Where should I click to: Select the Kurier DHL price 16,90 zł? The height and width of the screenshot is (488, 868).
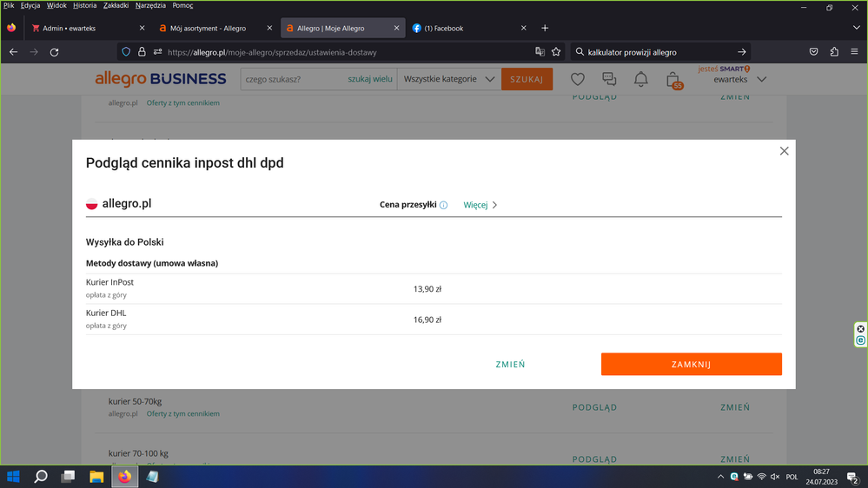427,320
